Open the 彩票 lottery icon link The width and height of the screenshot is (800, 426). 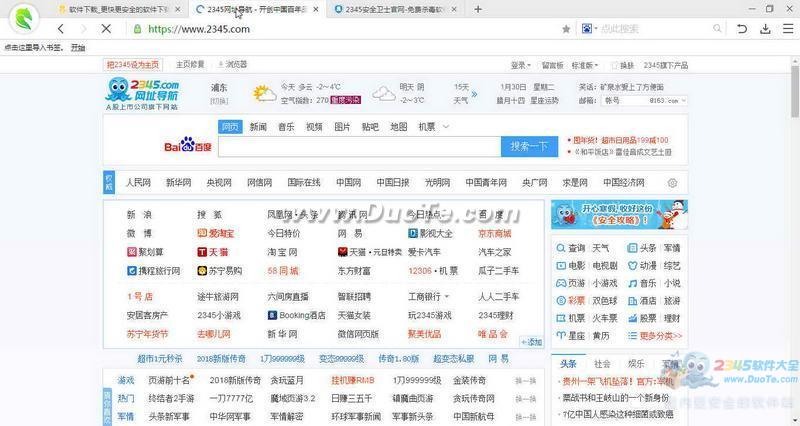pyautogui.click(x=561, y=300)
